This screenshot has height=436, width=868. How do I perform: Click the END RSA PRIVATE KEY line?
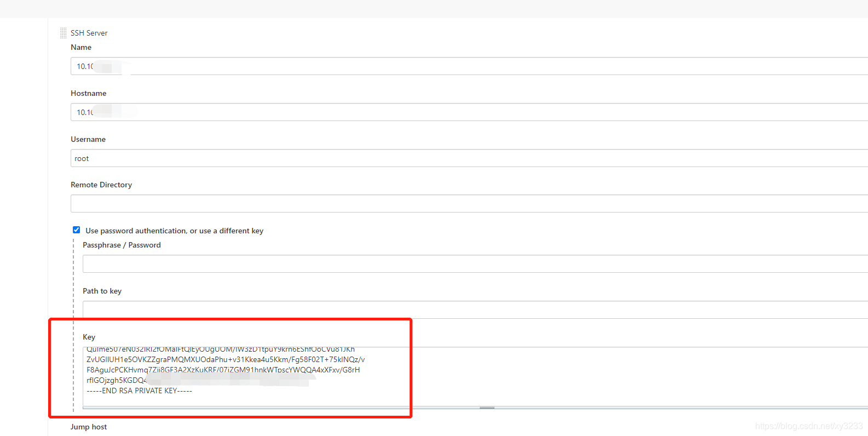click(x=139, y=391)
